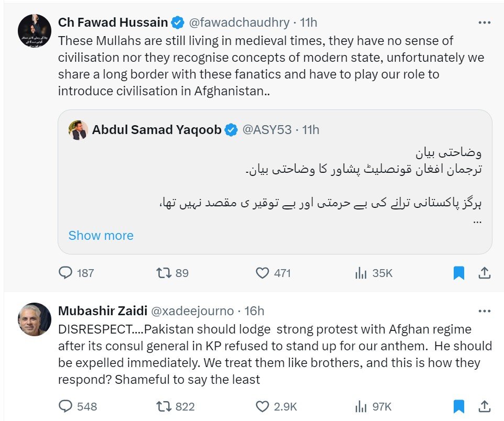Retweet Mubashir Zaidi's post

[164, 406]
